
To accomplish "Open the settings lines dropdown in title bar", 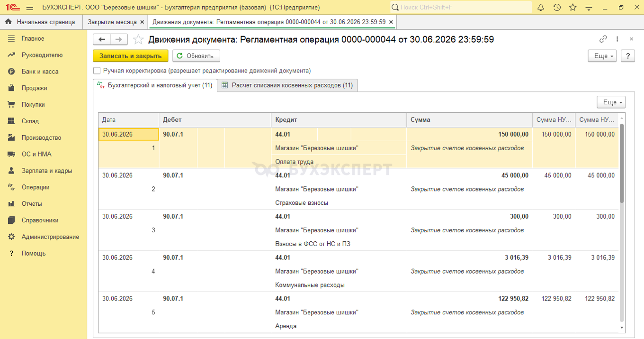I will (x=589, y=7).
